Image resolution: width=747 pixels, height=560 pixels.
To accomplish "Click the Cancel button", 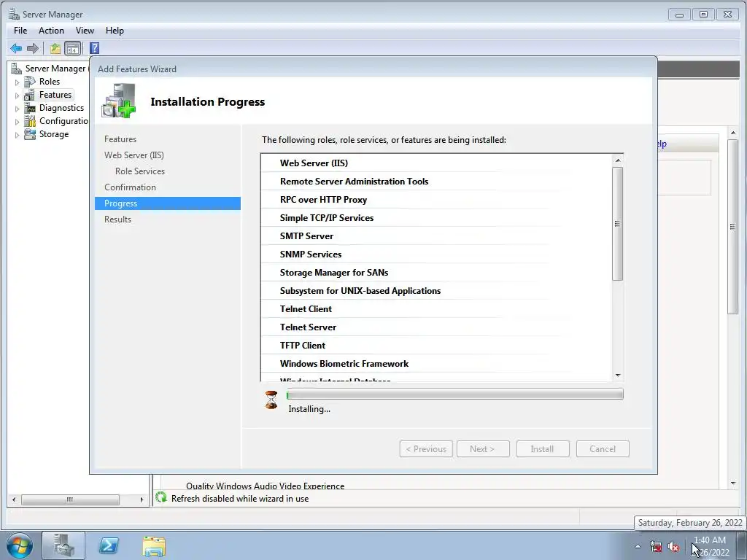I will 603,449.
